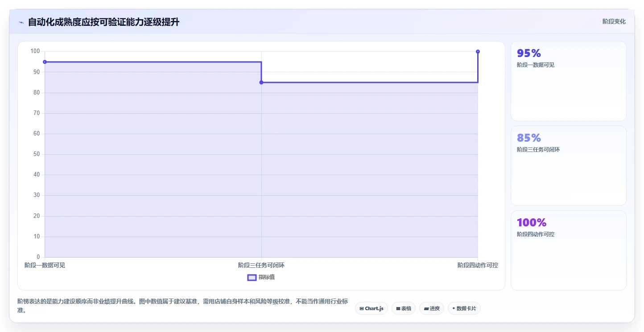Viewport: 644px width, 332px height.
Task: Select the 数据卡片 tag chip
Action: click(x=464, y=308)
